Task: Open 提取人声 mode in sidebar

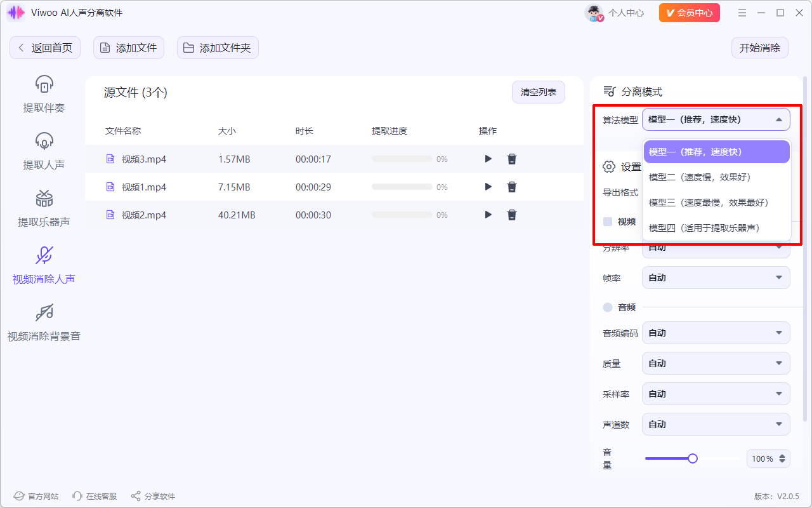Action: tap(44, 151)
